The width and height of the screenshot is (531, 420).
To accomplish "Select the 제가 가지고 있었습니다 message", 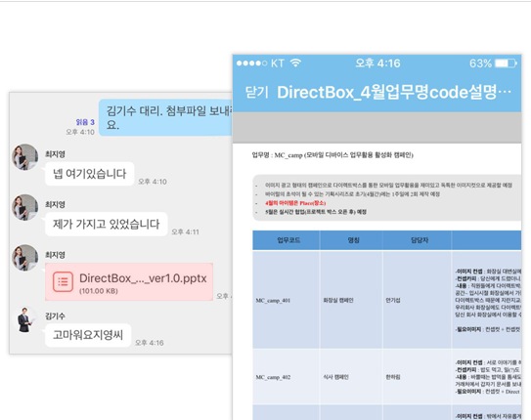I will pyautogui.click(x=107, y=224).
